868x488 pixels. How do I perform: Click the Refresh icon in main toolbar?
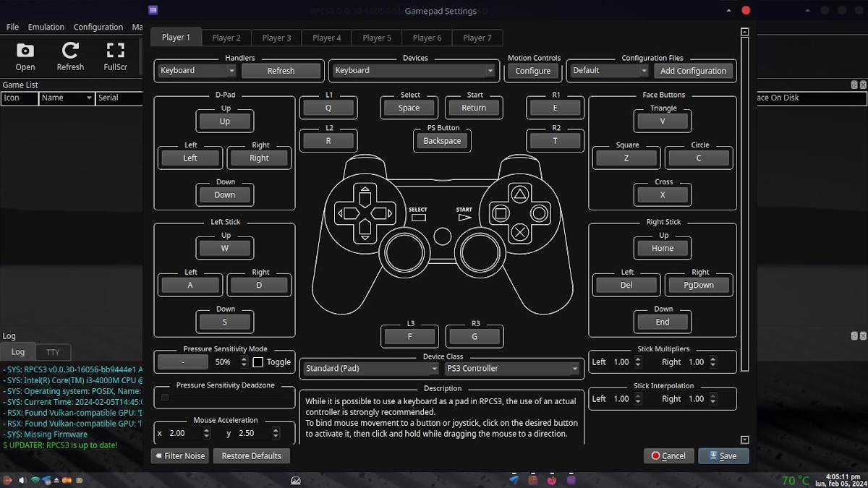[x=70, y=56]
